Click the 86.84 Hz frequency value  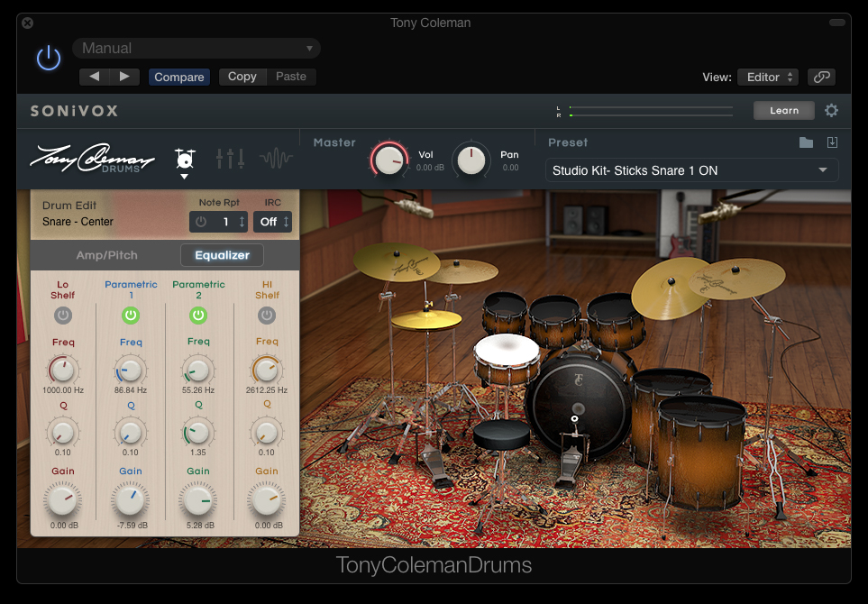coord(131,390)
